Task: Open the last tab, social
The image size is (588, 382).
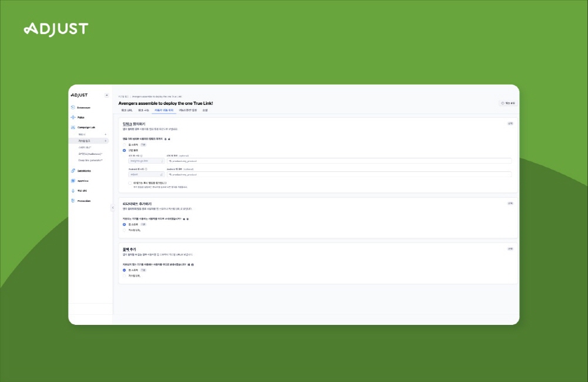Action: point(205,110)
